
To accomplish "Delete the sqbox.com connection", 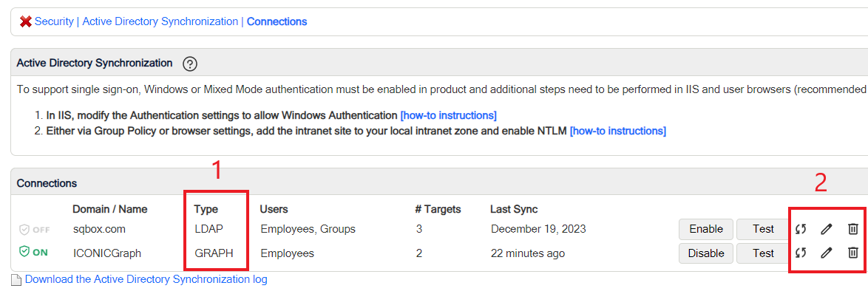I will pos(853,229).
